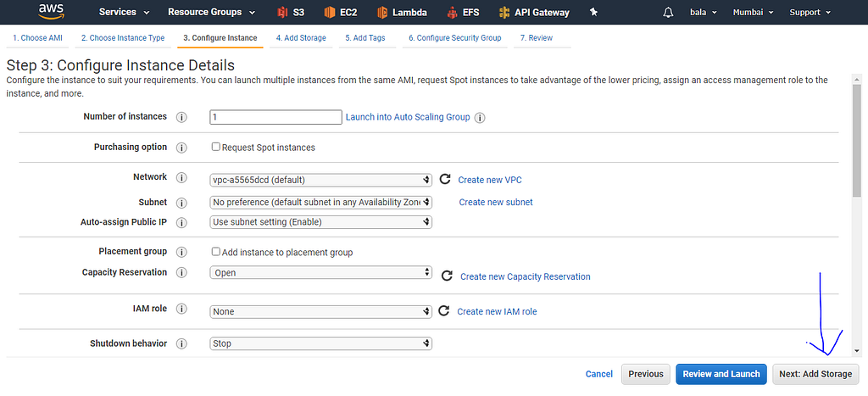Open the API Gateway shortcut
This screenshot has height=396, width=868.
point(534,13)
